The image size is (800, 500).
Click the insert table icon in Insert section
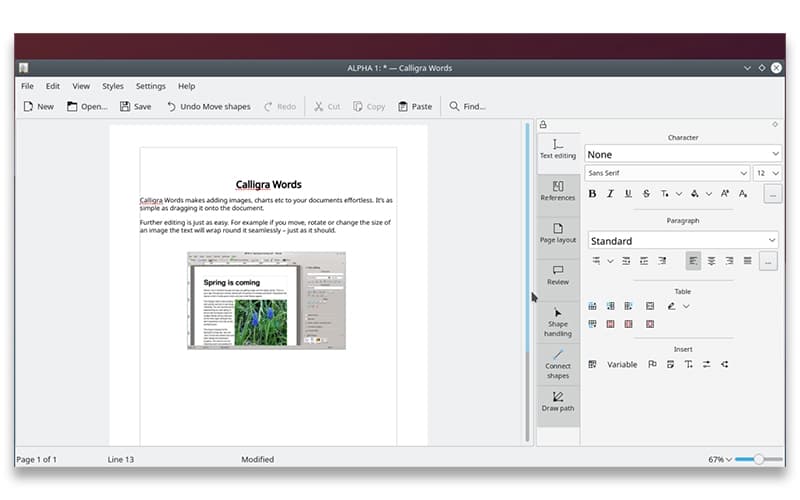coord(592,364)
